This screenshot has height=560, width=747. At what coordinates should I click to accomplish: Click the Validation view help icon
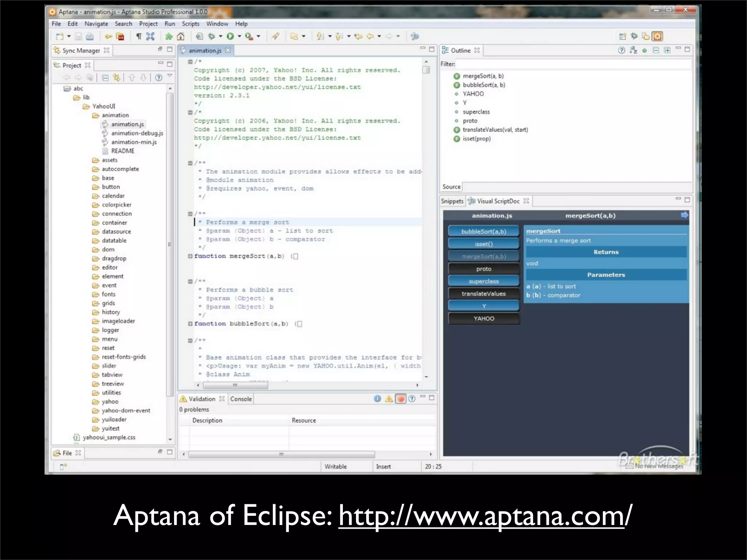[x=412, y=398]
